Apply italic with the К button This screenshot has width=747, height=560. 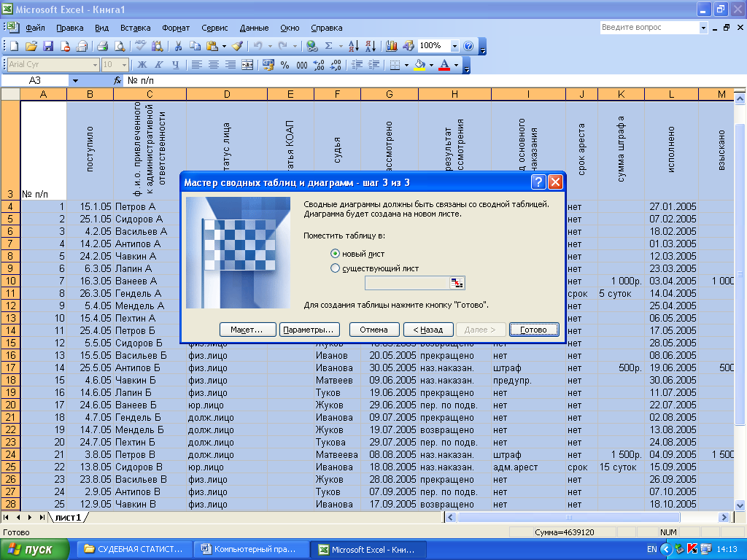158,64
